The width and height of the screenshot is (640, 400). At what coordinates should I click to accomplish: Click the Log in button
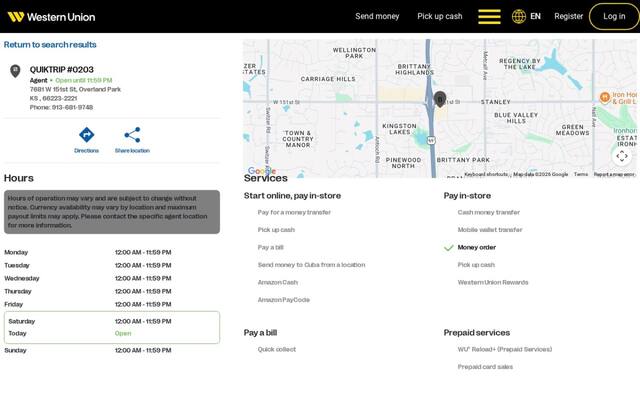tap(614, 16)
